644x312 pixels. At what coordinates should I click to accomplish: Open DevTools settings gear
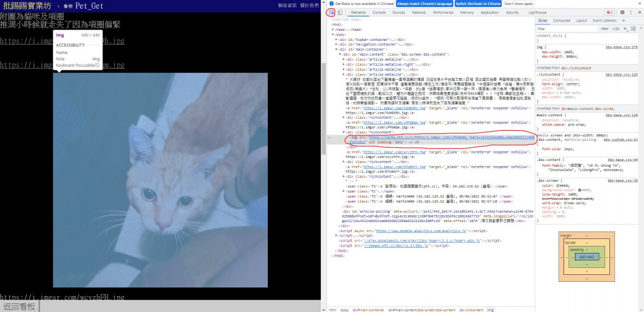[622, 13]
